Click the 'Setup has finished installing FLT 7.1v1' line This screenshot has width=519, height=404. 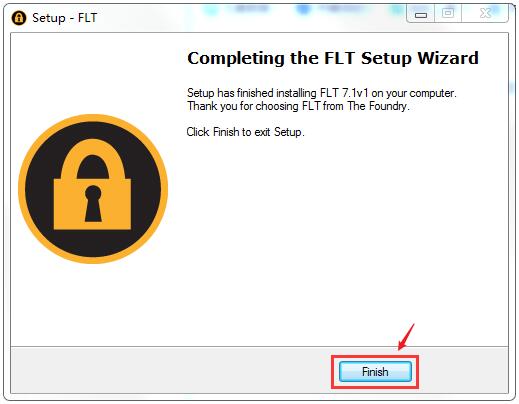pyautogui.click(x=321, y=93)
